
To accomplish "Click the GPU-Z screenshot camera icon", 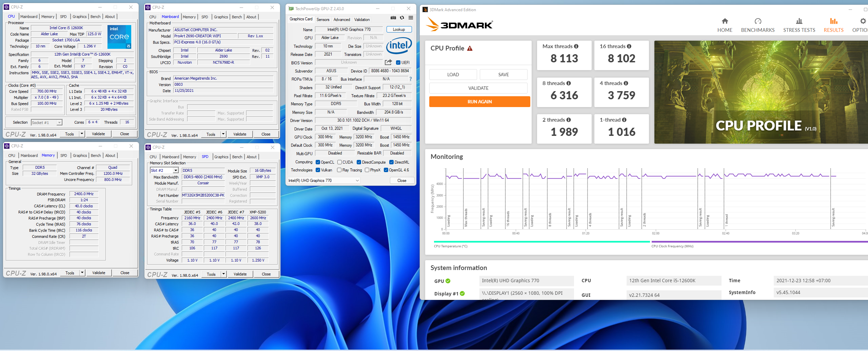I will click(393, 18).
